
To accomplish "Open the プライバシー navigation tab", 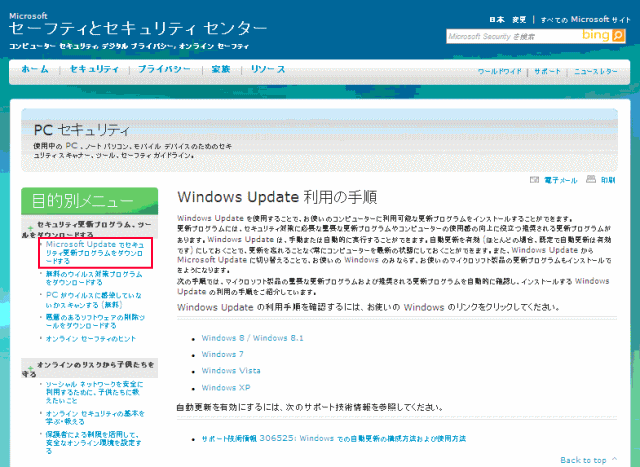I will point(164,69).
